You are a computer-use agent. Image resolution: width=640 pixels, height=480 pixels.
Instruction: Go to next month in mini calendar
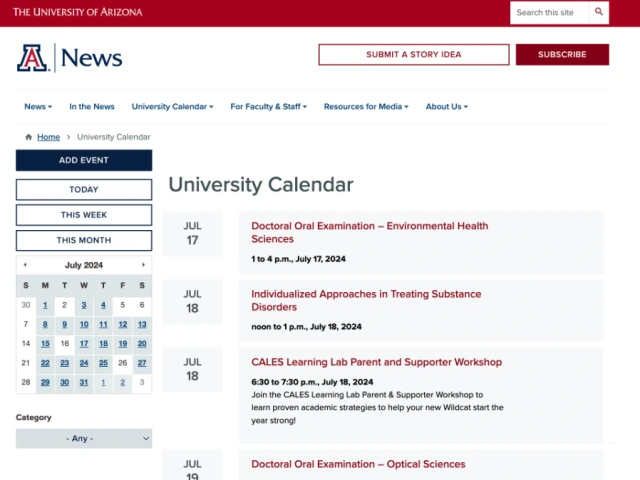pyautogui.click(x=143, y=265)
